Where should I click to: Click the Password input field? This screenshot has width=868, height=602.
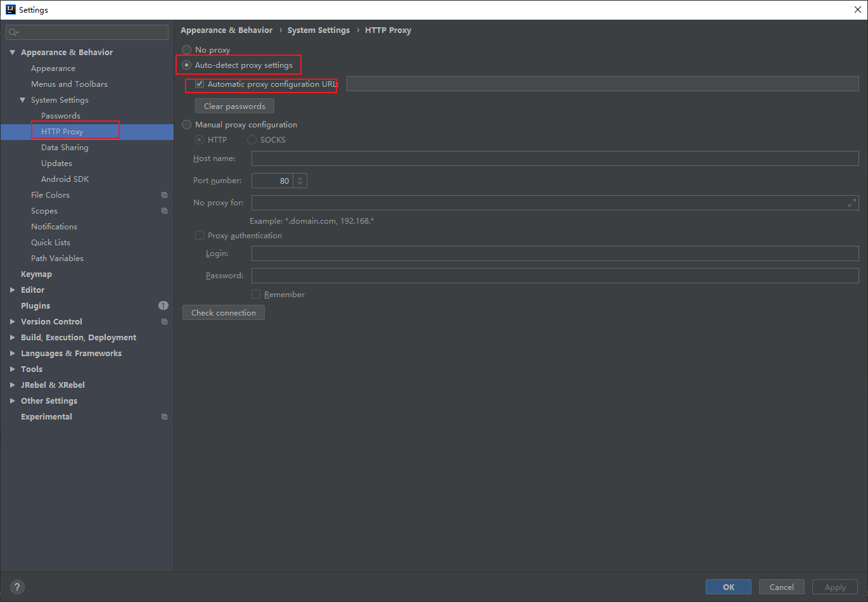pos(555,276)
